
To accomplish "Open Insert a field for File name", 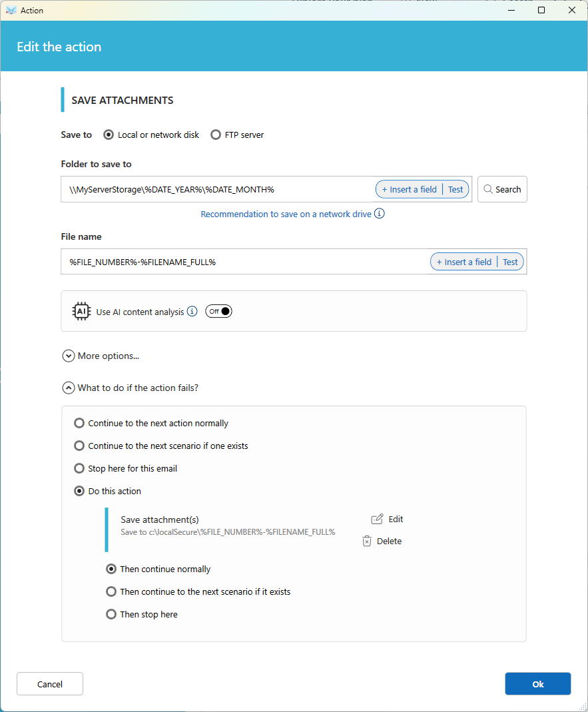I will [463, 262].
